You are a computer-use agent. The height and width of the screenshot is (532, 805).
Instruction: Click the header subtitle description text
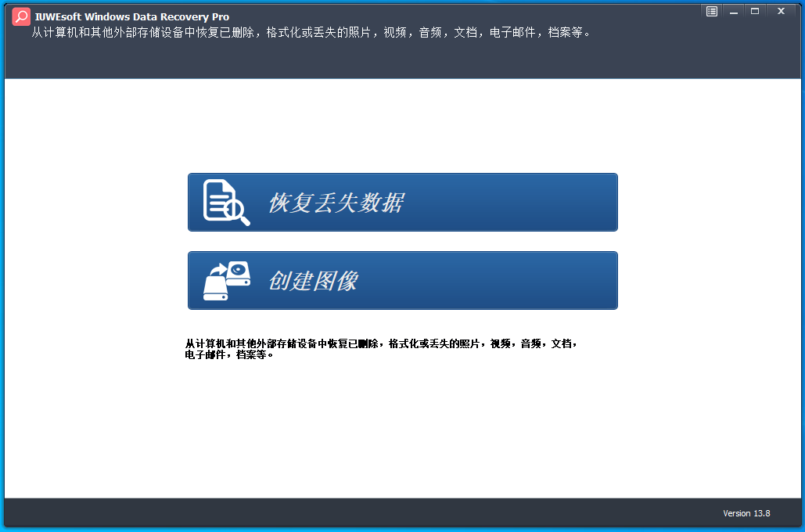click(311, 33)
